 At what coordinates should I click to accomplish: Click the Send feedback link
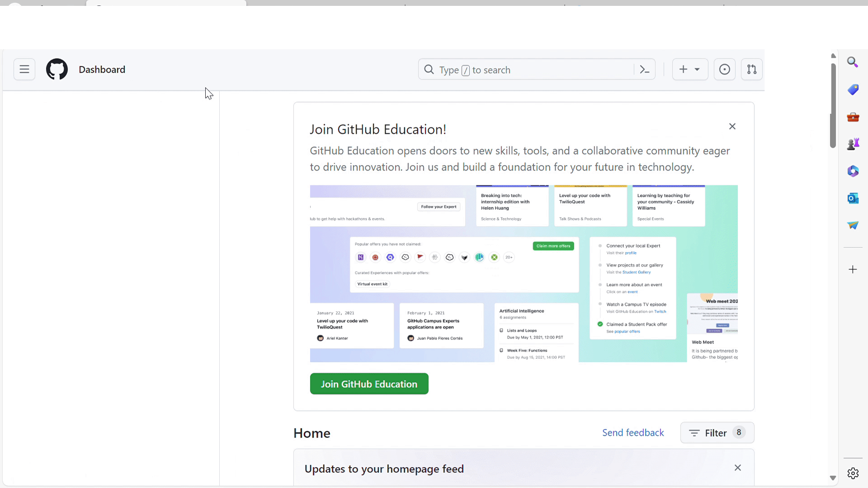coord(633,433)
